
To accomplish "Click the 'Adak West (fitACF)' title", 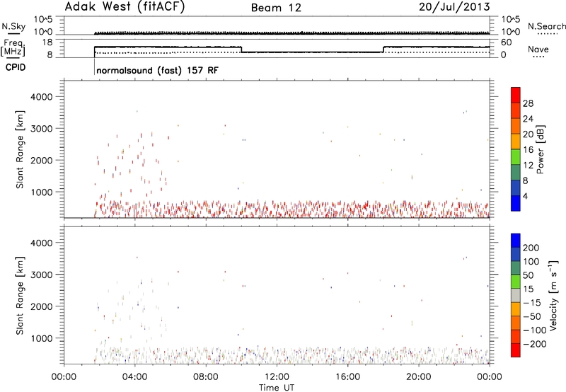I will tap(125, 7).
